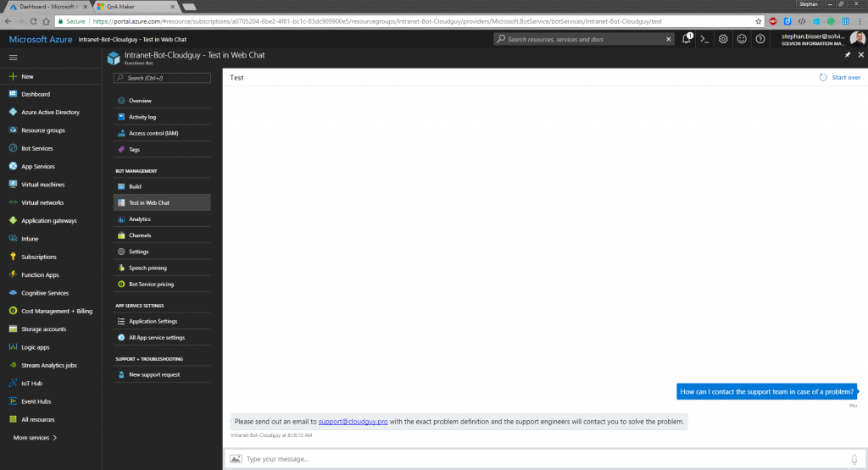
Task: Click Search resources, services and docs box
Action: tap(584, 39)
